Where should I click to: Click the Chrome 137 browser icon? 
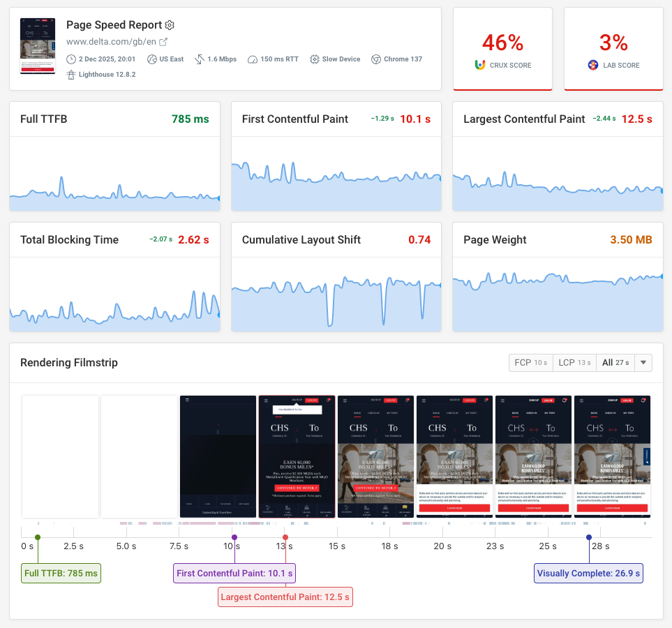[376, 59]
